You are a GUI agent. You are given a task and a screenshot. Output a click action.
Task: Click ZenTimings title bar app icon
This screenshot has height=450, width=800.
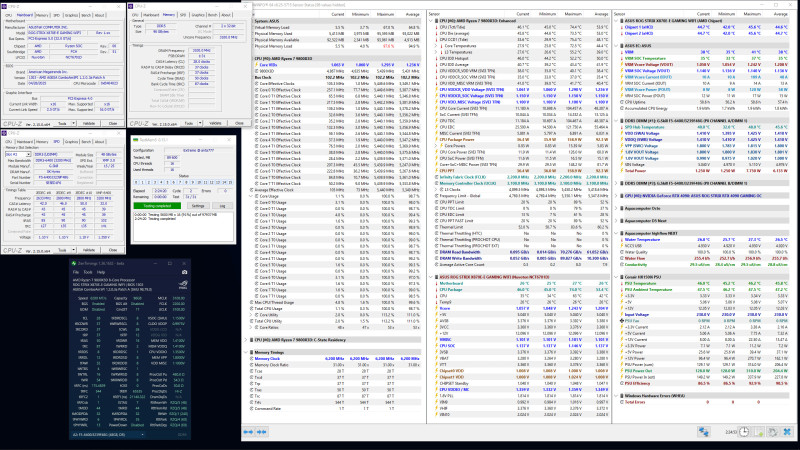tap(74, 263)
